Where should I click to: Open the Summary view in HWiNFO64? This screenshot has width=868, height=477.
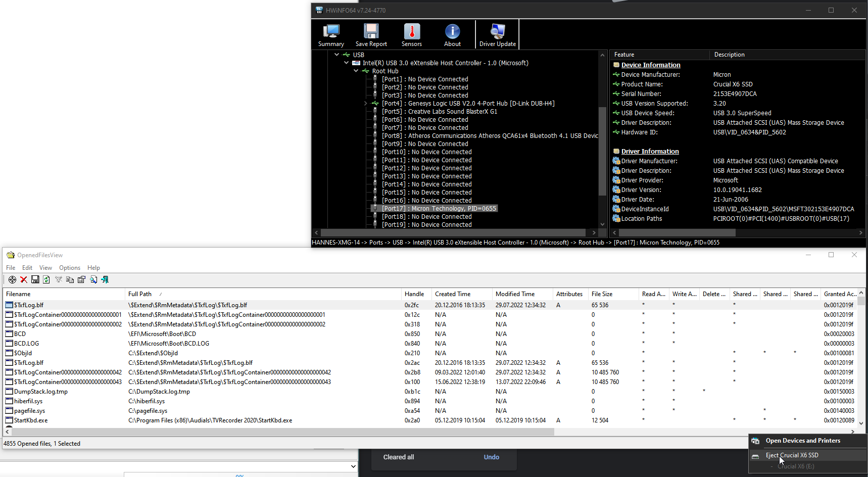click(x=331, y=35)
